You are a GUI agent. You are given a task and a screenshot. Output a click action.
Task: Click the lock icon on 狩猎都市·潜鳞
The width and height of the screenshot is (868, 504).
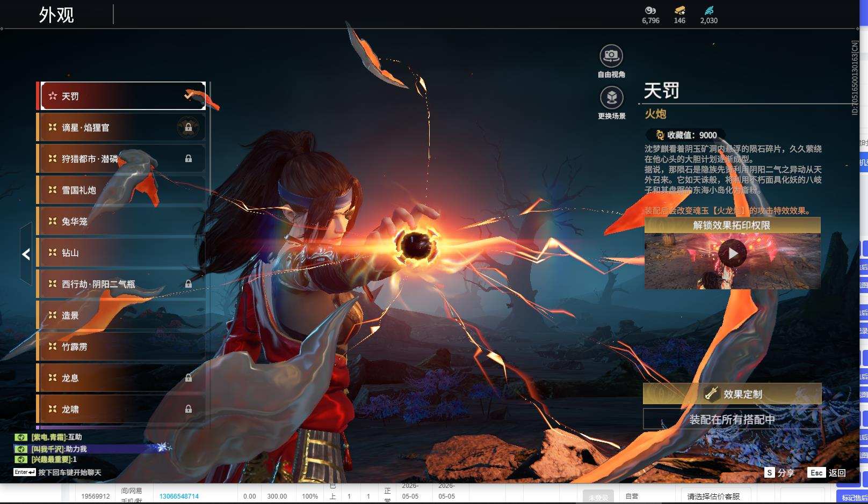click(188, 158)
